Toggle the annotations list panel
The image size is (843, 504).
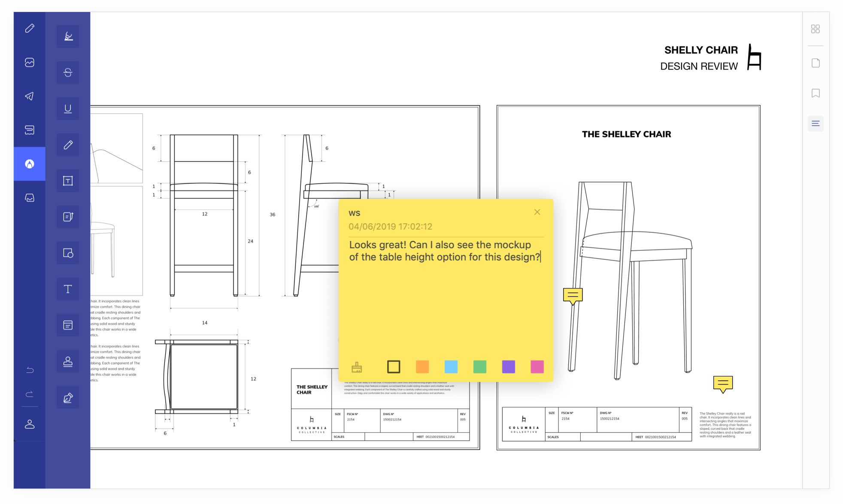815,123
